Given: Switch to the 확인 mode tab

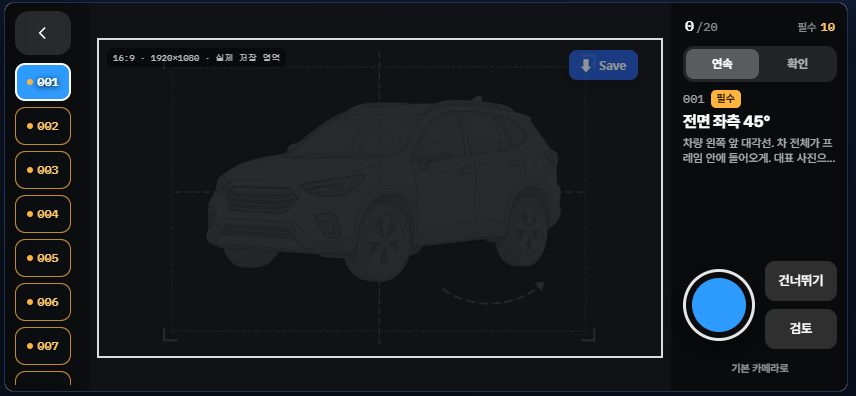Looking at the screenshot, I should pos(797,64).
